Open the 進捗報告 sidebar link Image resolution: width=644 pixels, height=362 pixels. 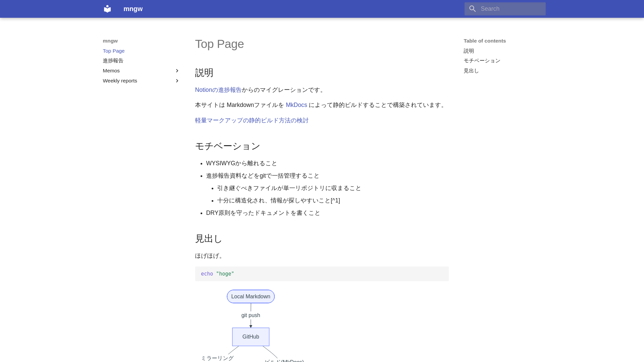click(x=113, y=61)
